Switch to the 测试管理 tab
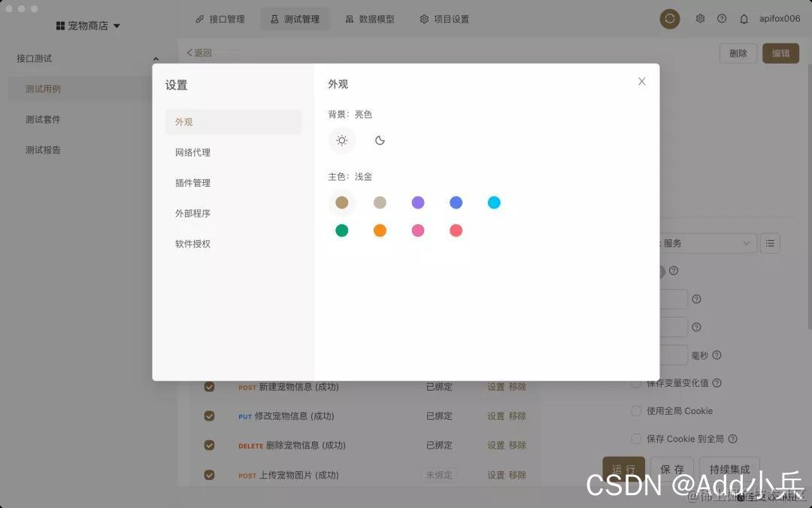 point(295,19)
